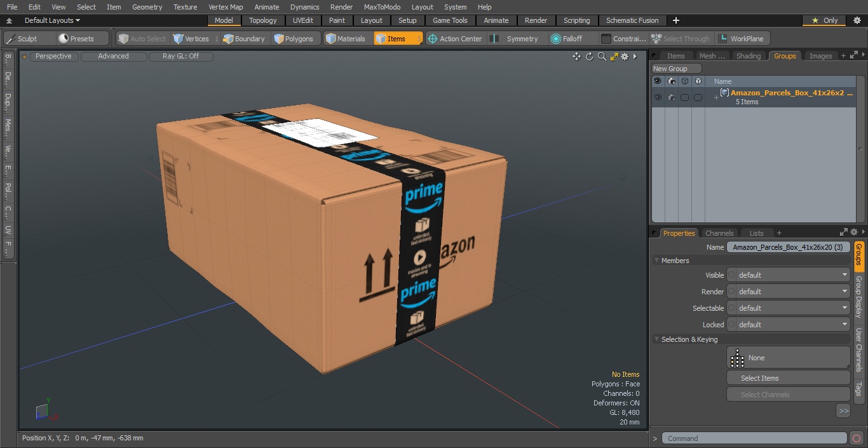Viewport: 868px width, 448px height.
Task: Click the group Name input field
Action: (788, 247)
